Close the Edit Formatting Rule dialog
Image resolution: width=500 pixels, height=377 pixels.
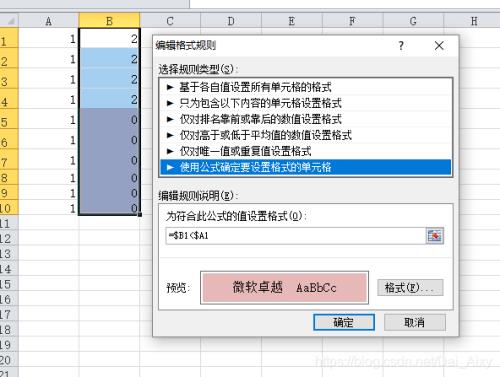[439, 46]
